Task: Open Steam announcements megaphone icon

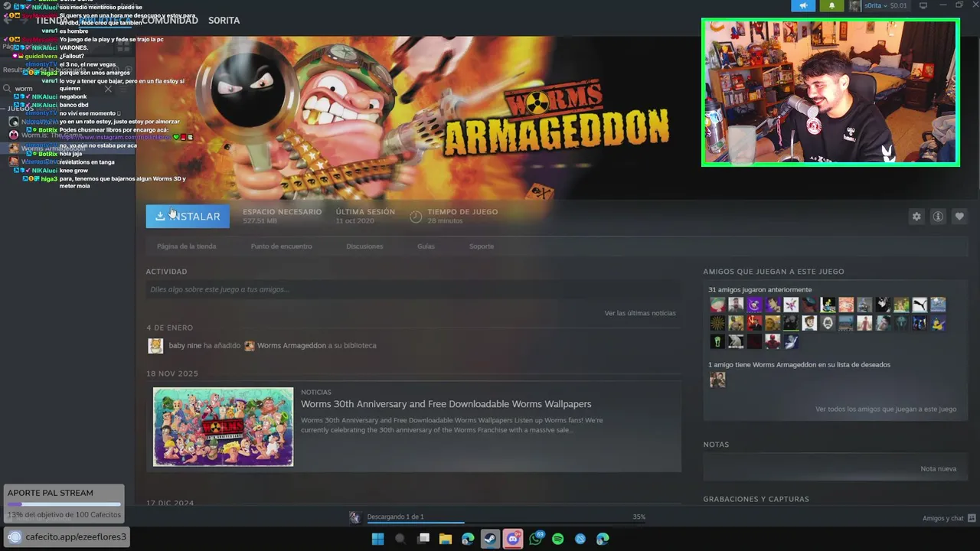Action: pos(803,5)
